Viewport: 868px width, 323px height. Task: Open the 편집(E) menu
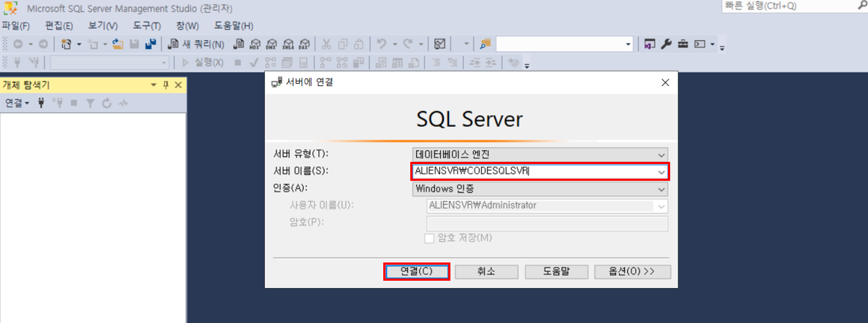pyautogui.click(x=59, y=26)
